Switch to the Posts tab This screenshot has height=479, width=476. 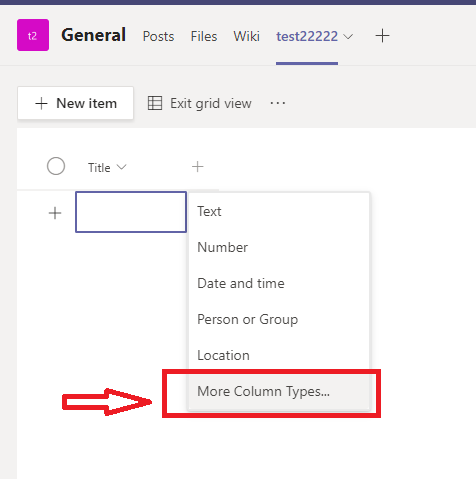(158, 36)
